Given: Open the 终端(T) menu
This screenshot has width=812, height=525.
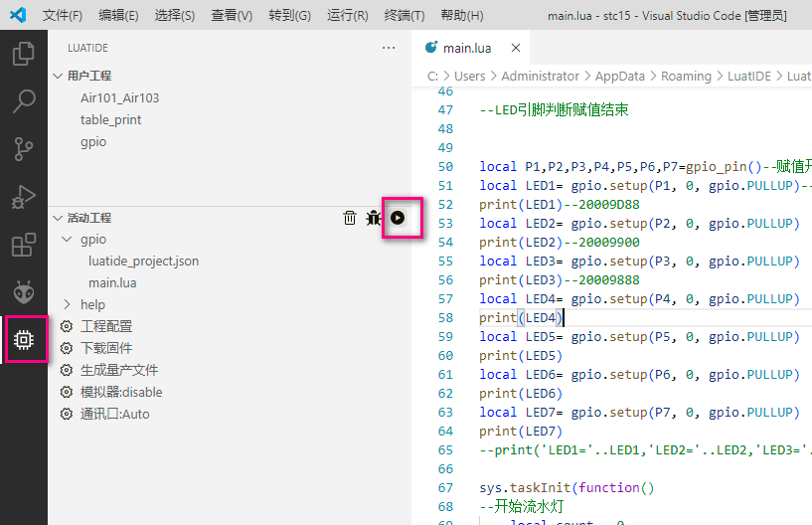Looking at the screenshot, I should [x=405, y=16].
